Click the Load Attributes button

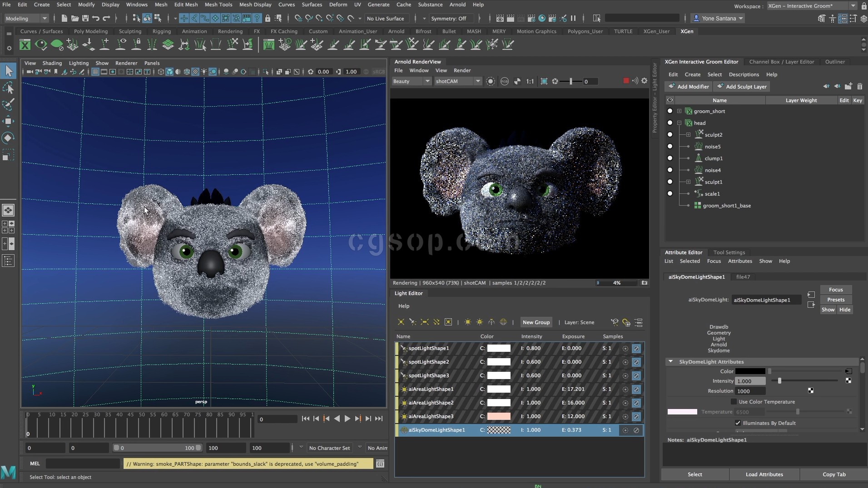[x=764, y=474]
